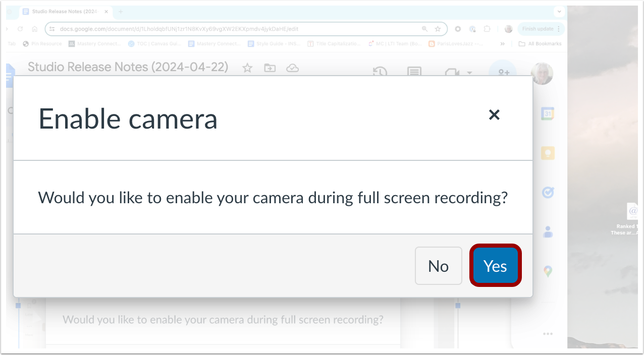Image resolution: width=644 pixels, height=355 pixels.
Task: Check the cloud document status icon
Action: pos(293,68)
